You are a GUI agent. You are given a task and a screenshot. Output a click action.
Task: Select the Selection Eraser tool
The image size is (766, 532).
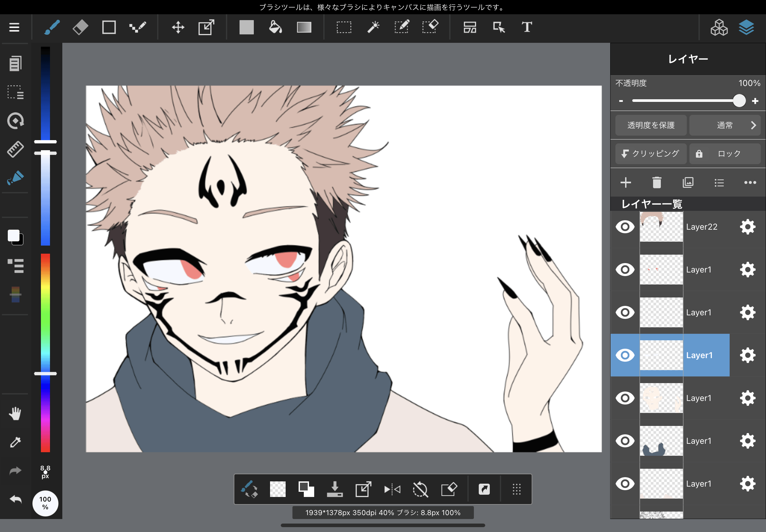[430, 27]
